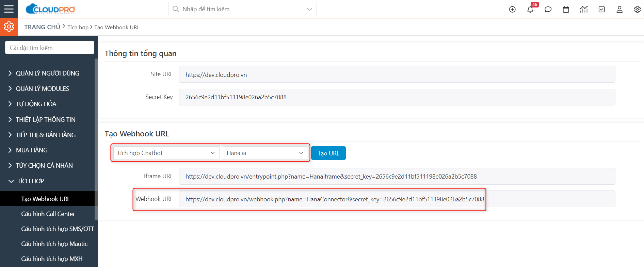
Task: Open the user profile icon
Action: click(619, 10)
